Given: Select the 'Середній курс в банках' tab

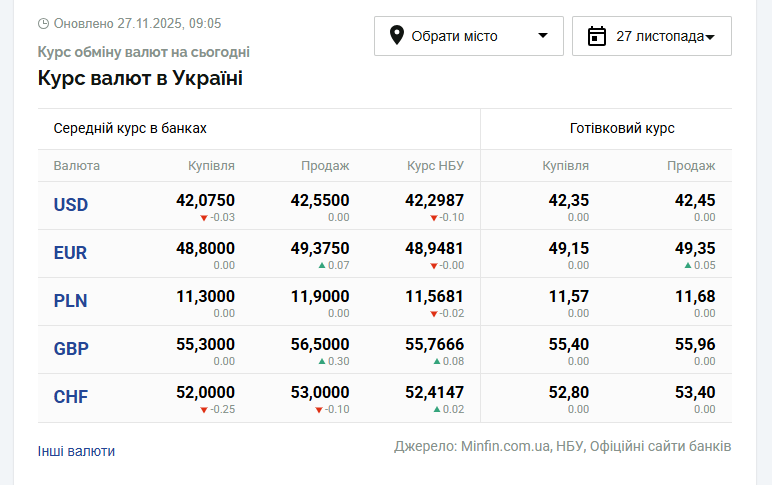Looking at the screenshot, I should [130, 129].
